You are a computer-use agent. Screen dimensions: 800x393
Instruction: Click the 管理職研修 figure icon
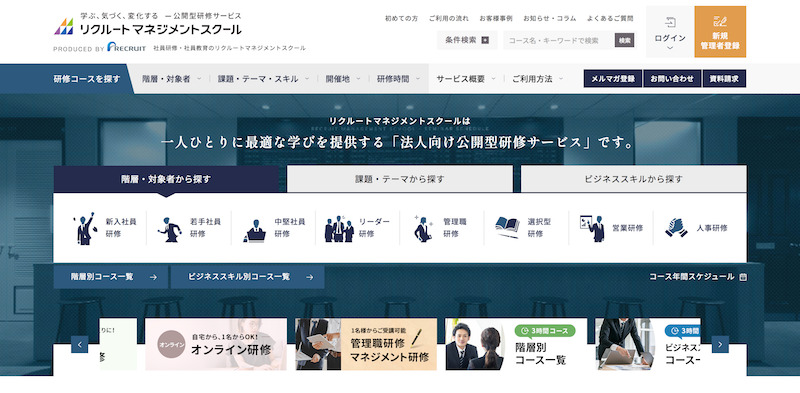tap(423, 229)
